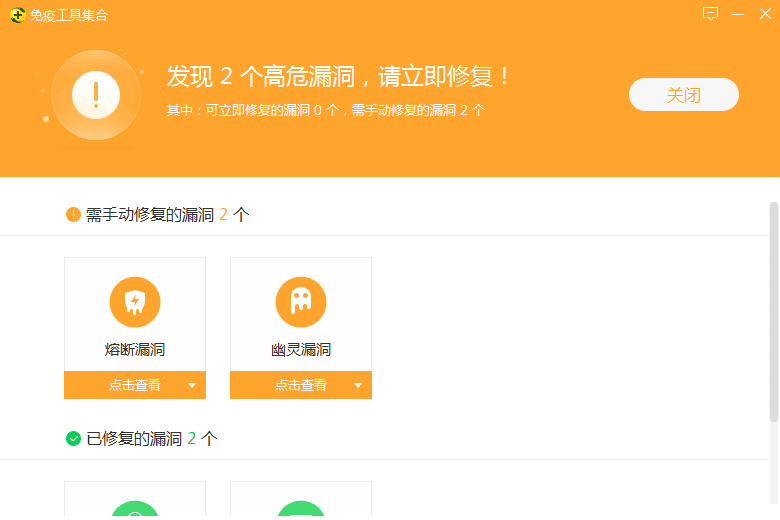Open the first fixed-vulnerability card with green icon
The height and width of the screenshot is (520, 780).
coord(135,499)
